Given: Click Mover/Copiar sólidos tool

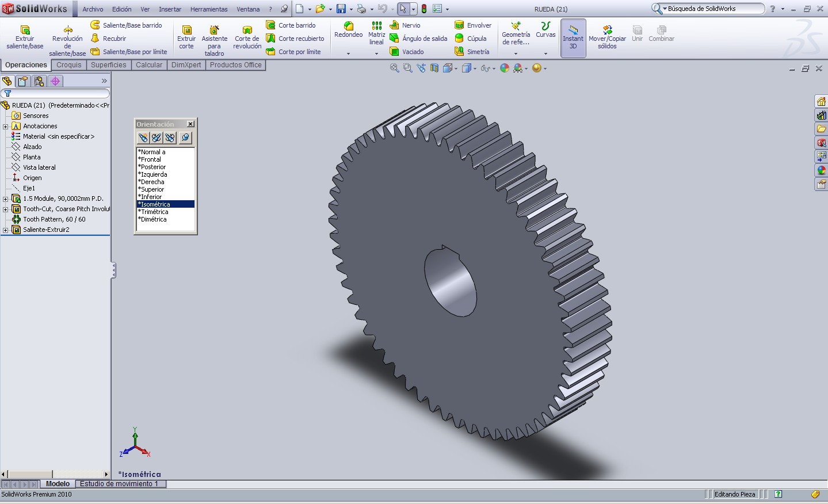Looking at the screenshot, I should (607, 37).
